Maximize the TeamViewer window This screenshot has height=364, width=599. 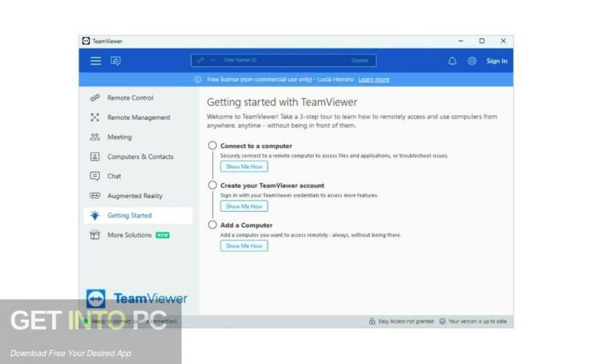(482, 41)
